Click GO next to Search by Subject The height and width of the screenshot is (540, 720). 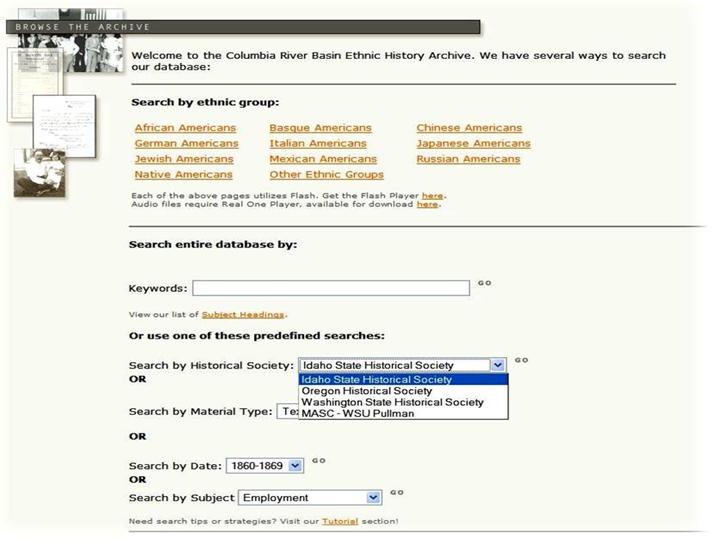click(x=397, y=492)
